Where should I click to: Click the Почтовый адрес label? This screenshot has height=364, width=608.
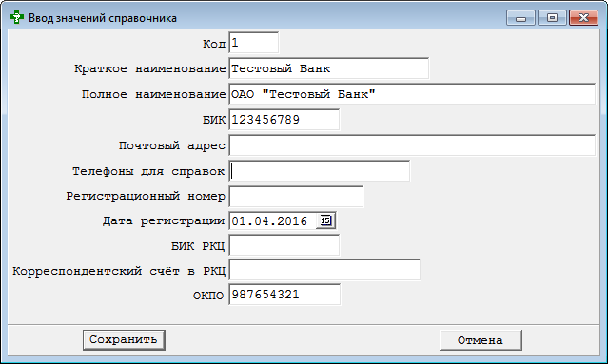point(172,145)
